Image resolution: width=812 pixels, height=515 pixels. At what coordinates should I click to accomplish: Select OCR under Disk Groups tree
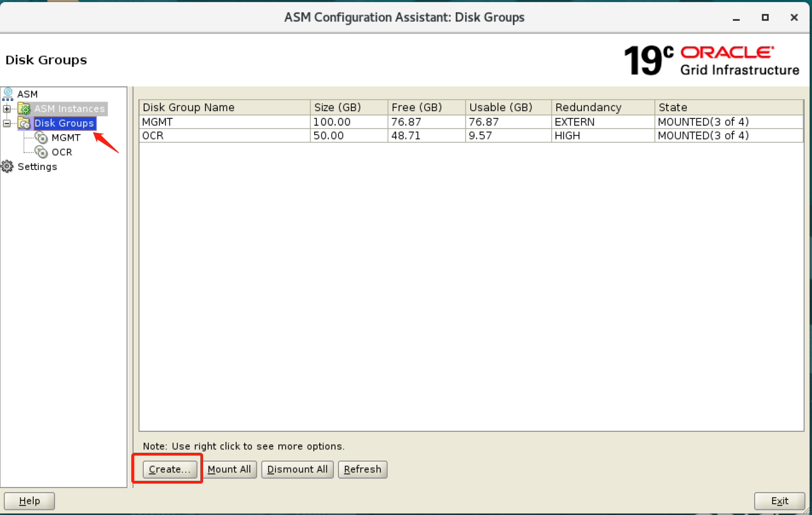pos(62,153)
